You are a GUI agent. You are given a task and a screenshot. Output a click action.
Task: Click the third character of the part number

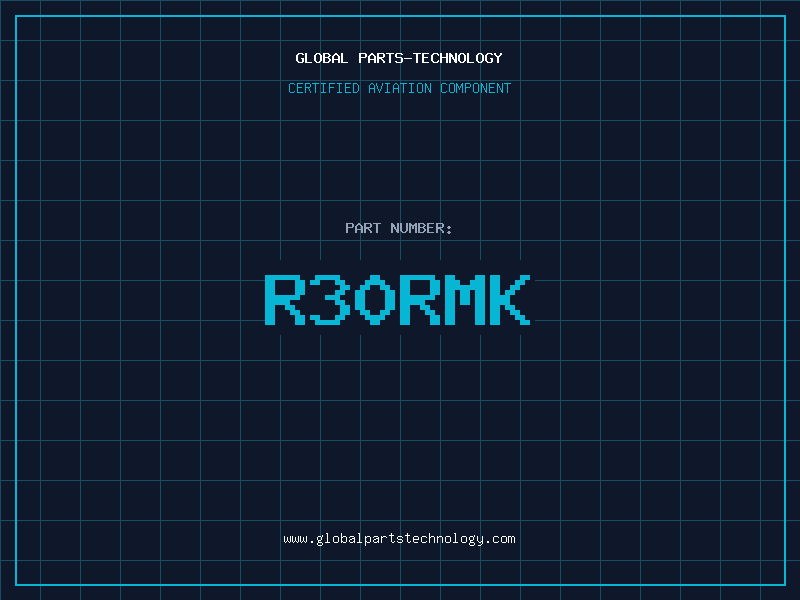point(375,299)
